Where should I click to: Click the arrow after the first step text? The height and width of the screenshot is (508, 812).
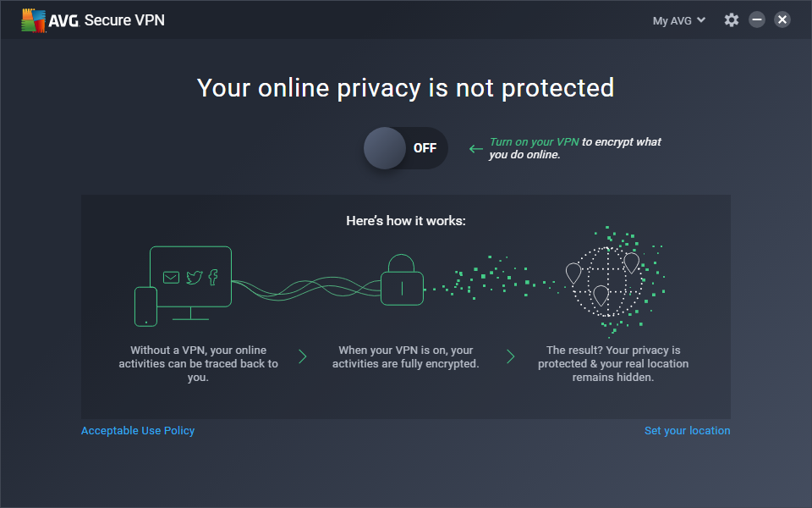(302, 356)
